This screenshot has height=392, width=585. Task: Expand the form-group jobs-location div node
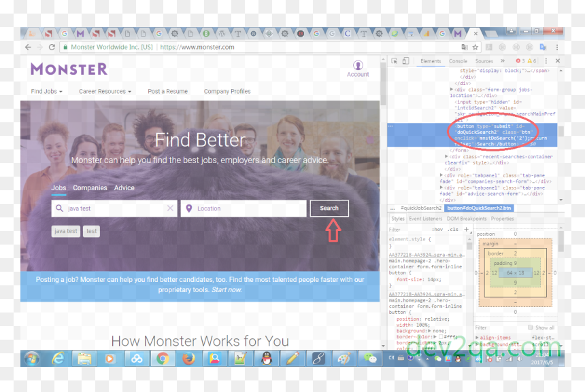(452, 90)
